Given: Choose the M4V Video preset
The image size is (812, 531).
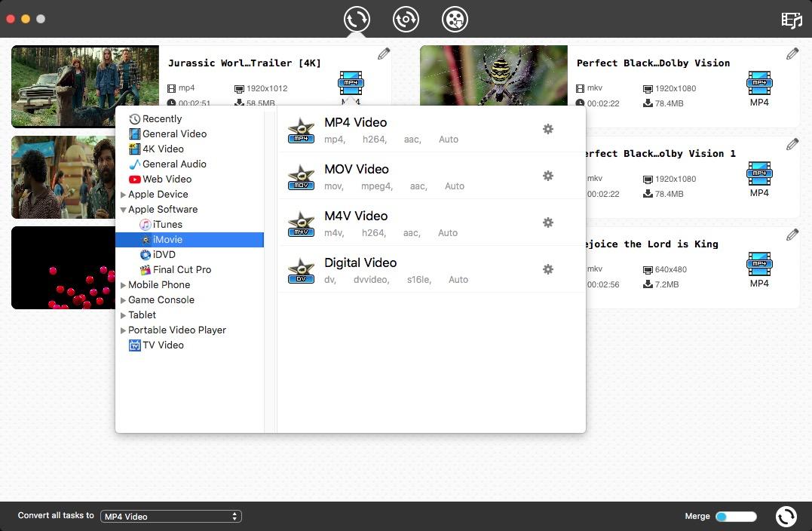Looking at the screenshot, I should pos(431,223).
